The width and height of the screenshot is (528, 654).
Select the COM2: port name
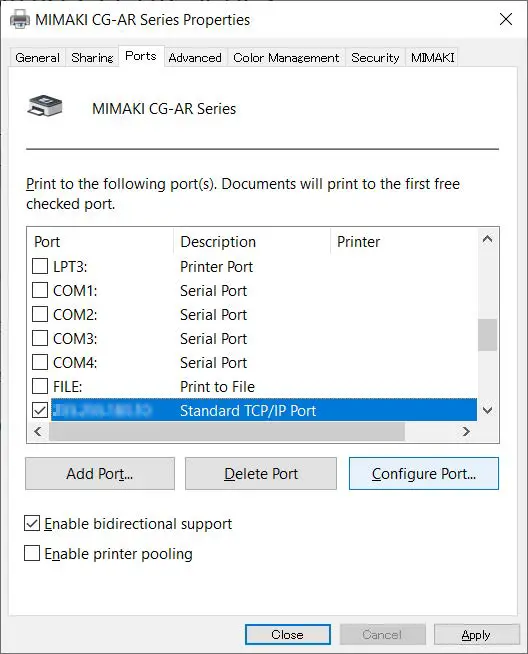[x=75, y=314]
